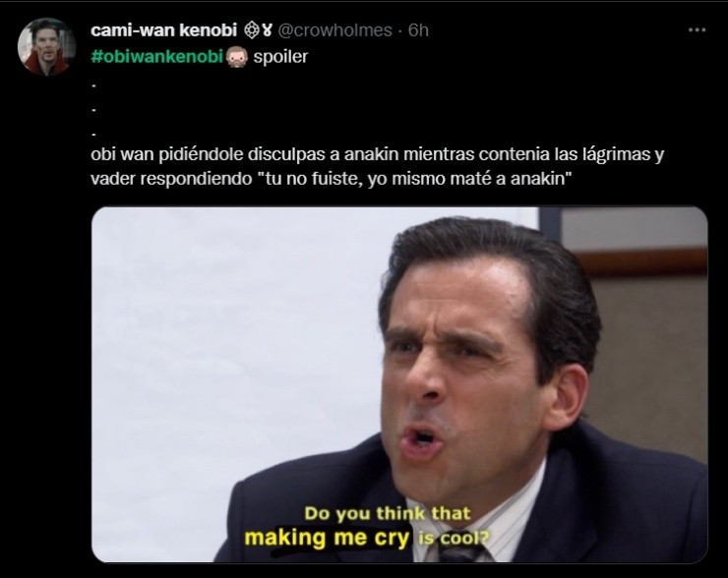This screenshot has height=578, width=728.
Task: Click the 'making me cry' highlighted caption
Action: point(327,539)
